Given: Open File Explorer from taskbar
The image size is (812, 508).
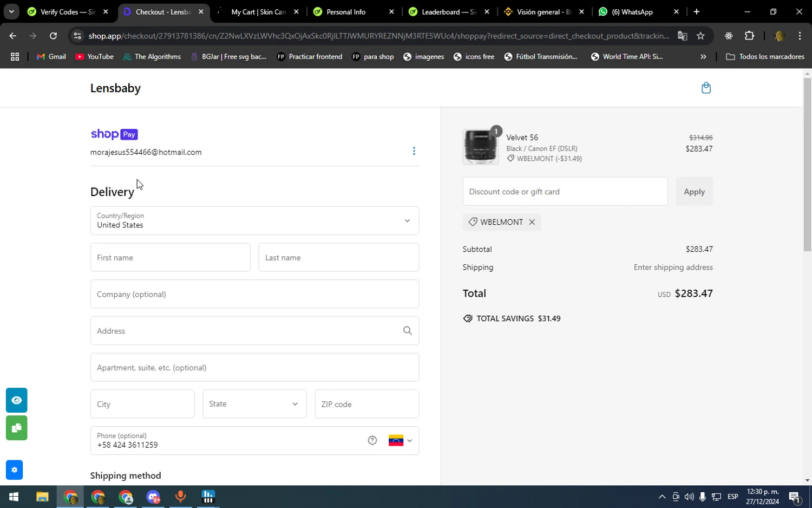Looking at the screenshot, I should pos(42,497).
